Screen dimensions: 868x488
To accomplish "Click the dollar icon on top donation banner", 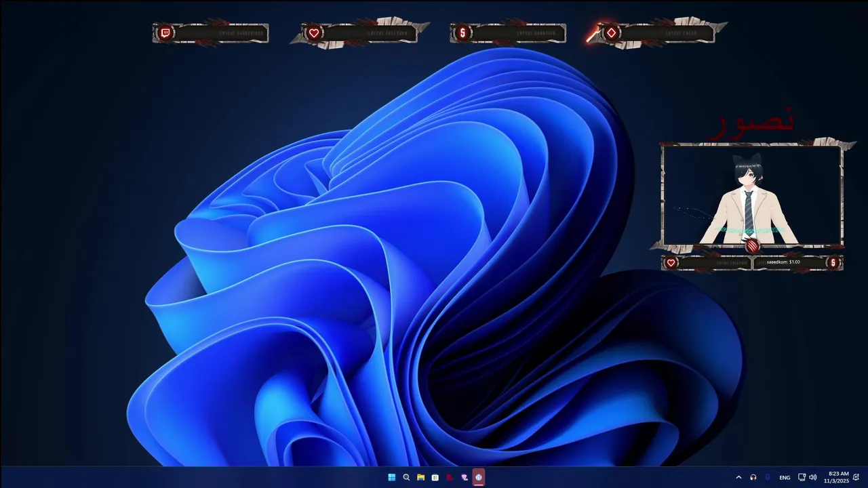I will coord(462,33).
